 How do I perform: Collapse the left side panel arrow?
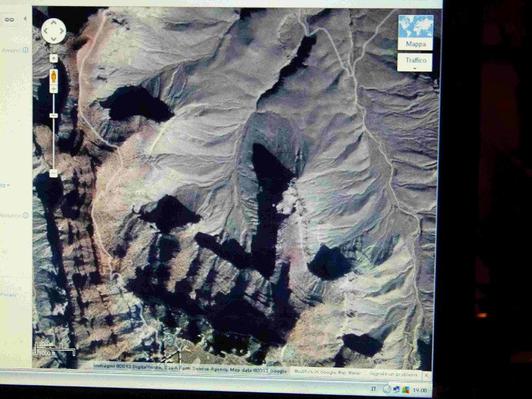click(25, 19)
